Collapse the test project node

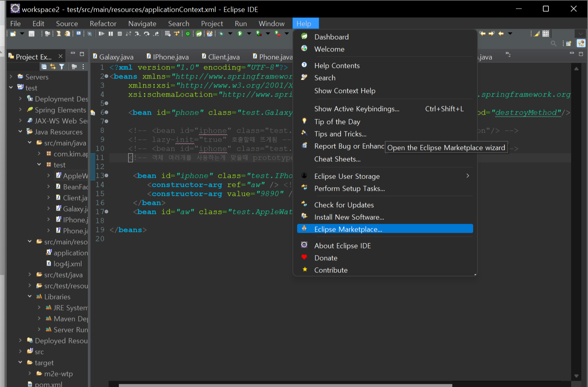(11, 88)
